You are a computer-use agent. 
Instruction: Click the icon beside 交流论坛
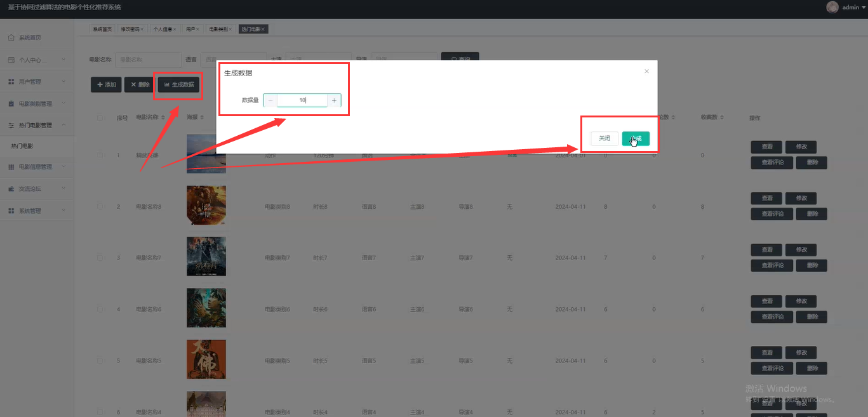[11, 189]
